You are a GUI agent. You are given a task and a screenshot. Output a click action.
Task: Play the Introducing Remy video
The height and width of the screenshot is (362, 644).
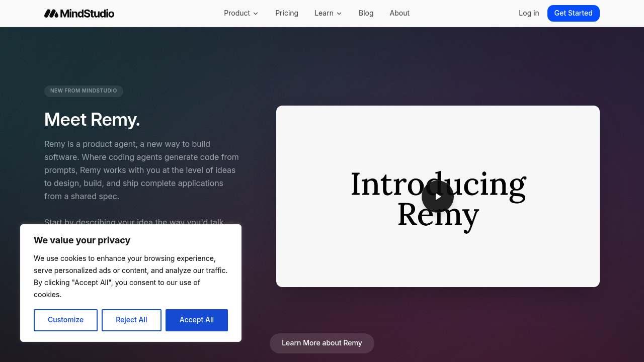pos(438,196)
